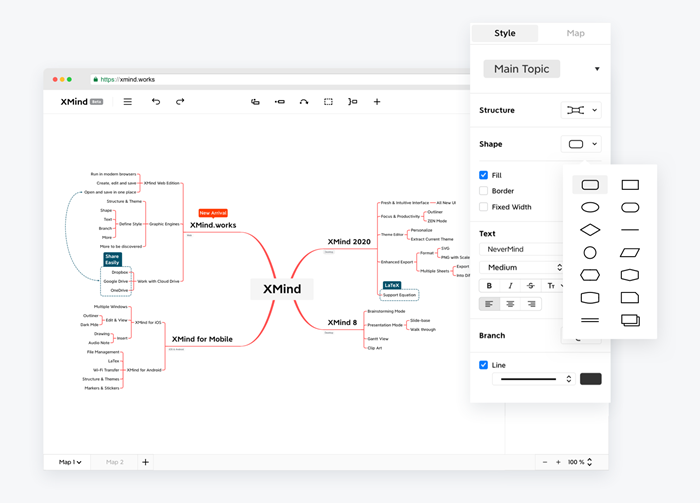The image size is (700, 503).
Task: Choose the single underline shape
Action: 630,230
